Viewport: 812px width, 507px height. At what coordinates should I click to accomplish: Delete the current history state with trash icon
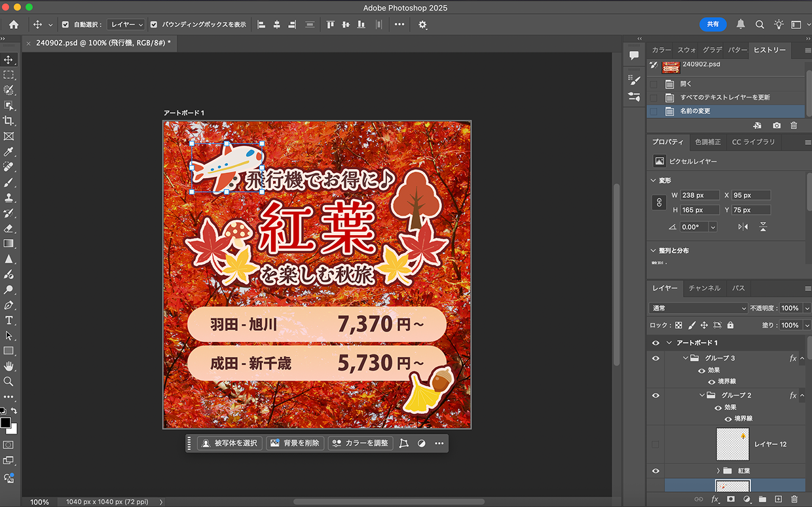794,125
